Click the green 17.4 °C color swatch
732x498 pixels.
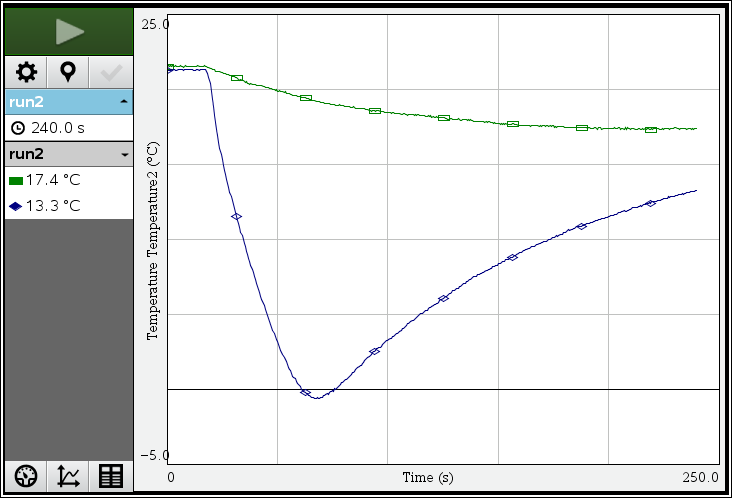[x=15, y=181]
